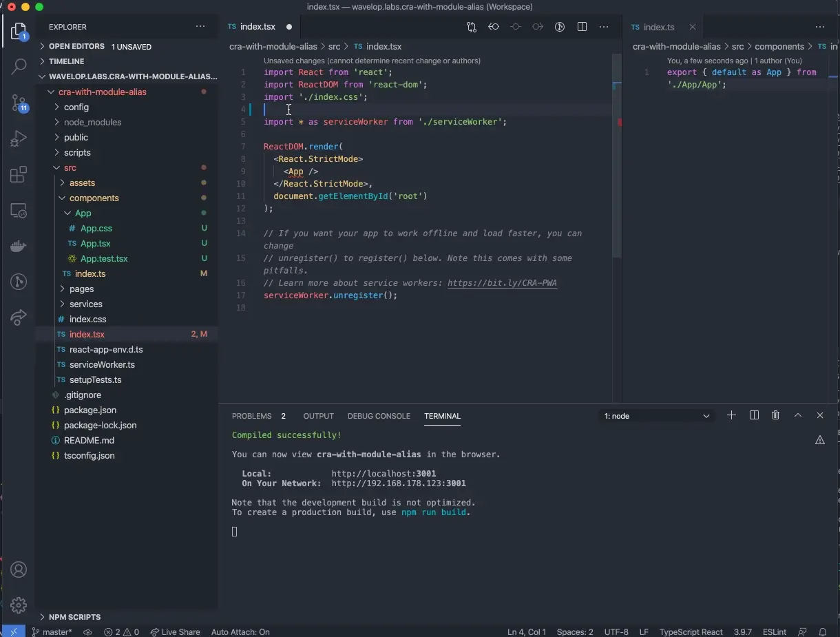Open the Run and Debug view
Image resolution: width=840 pixels, height=637 pixels.
click(x=19, y=139)
